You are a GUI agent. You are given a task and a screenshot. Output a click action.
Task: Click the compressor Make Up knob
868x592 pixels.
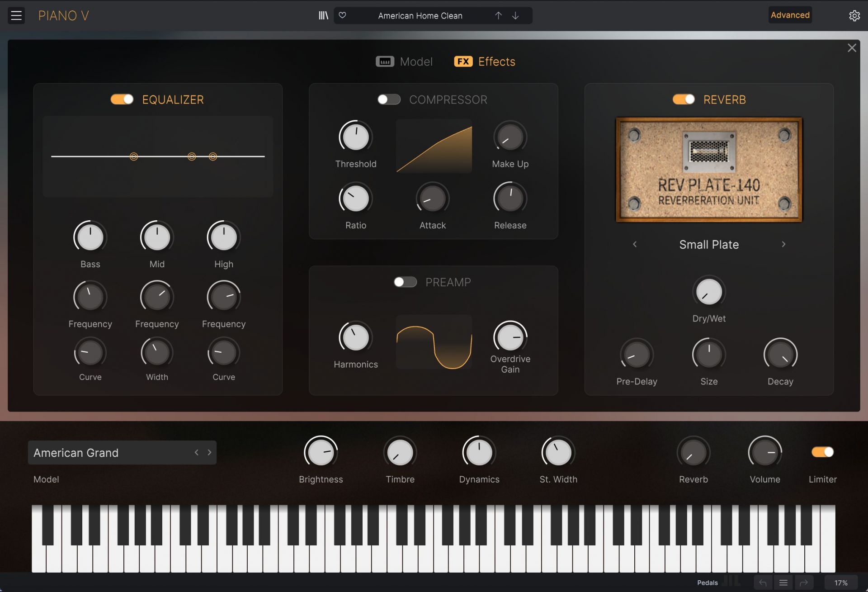click(510, 137)
